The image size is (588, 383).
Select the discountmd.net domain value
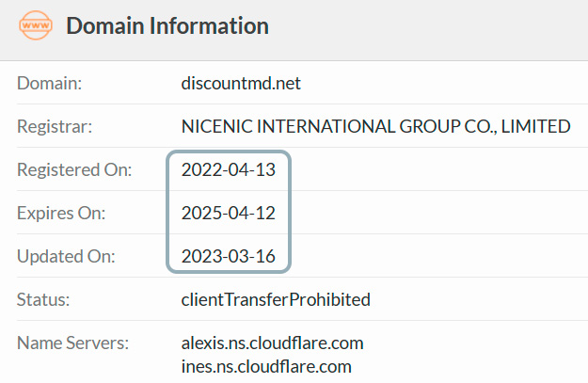(241, 83)
